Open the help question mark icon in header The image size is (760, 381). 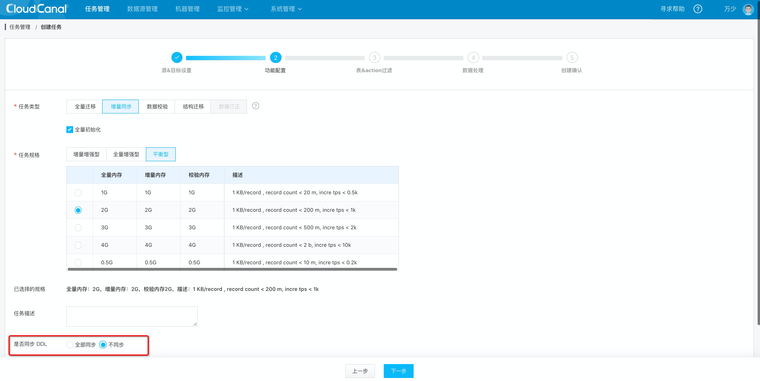point(697,9)
